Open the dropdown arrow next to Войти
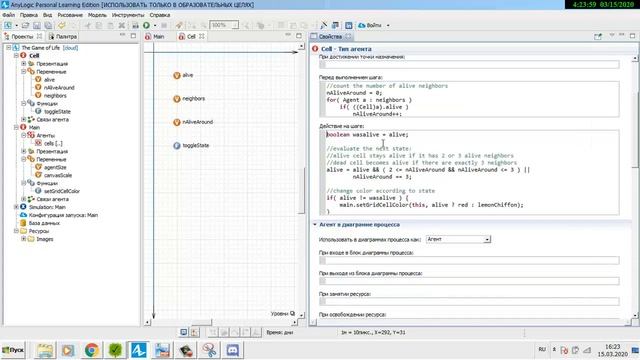Image resolution: width=640 pixels, height=360 pixels. 388,25
